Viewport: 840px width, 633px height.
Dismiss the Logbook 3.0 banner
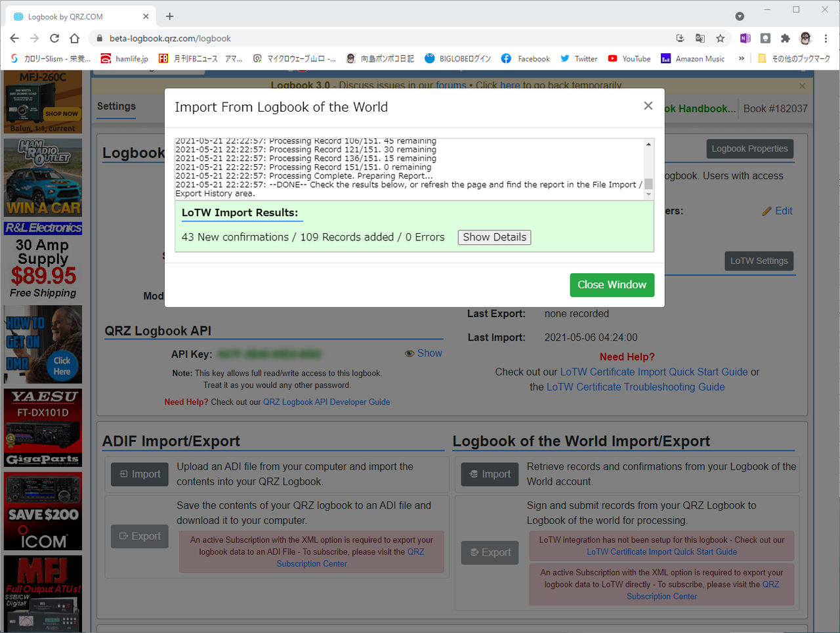[x=802, y=85]
